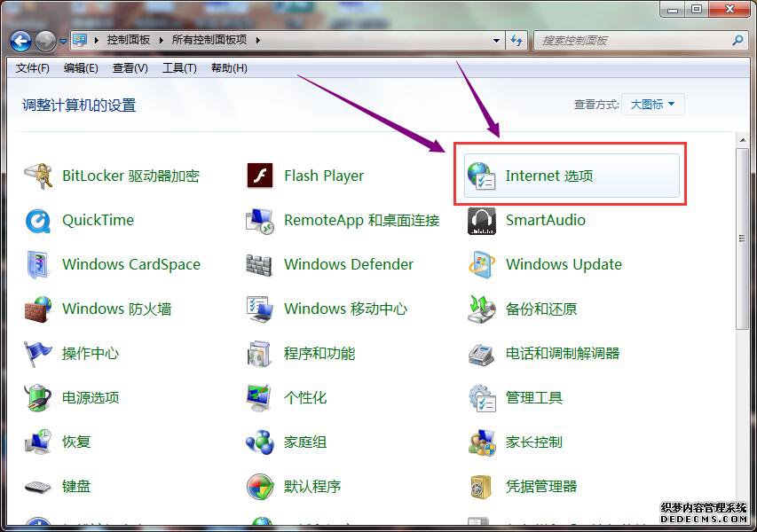This screenshot has width=757, height=532.
Task: Click the search magnifier icon
Action: point(737,41)
